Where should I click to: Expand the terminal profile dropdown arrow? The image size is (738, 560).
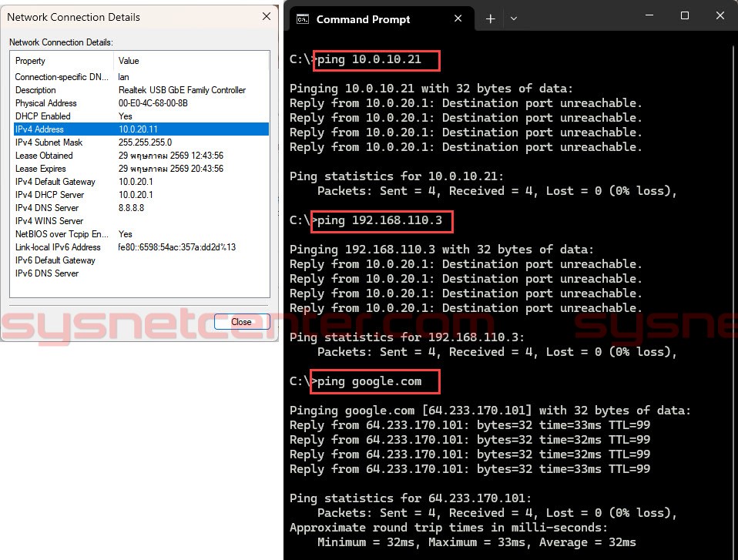point(514,18)
